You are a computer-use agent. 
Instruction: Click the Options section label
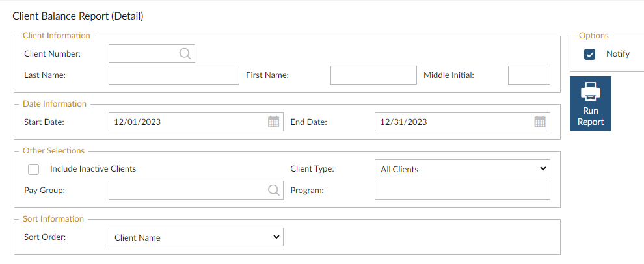click(593, 36)
